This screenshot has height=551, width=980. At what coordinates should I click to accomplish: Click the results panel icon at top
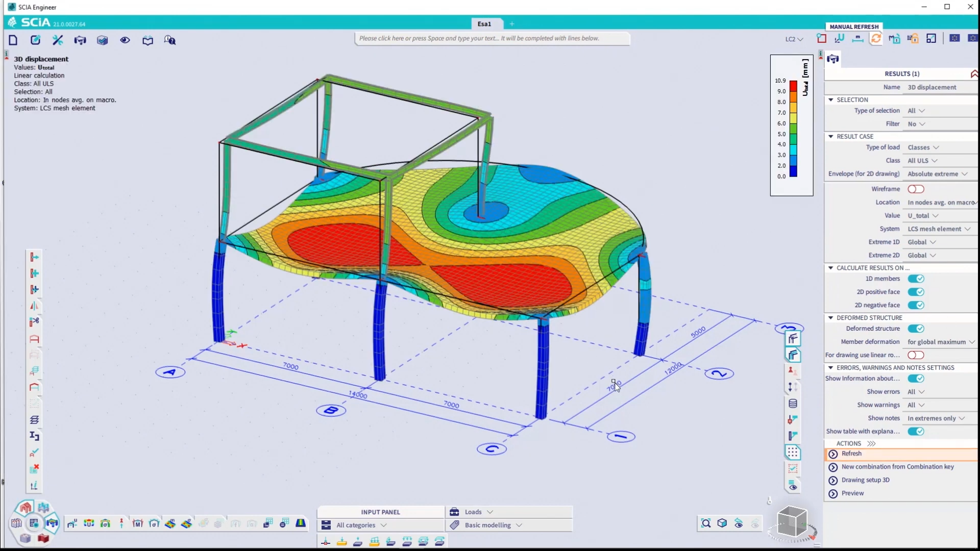coord(833,59)
